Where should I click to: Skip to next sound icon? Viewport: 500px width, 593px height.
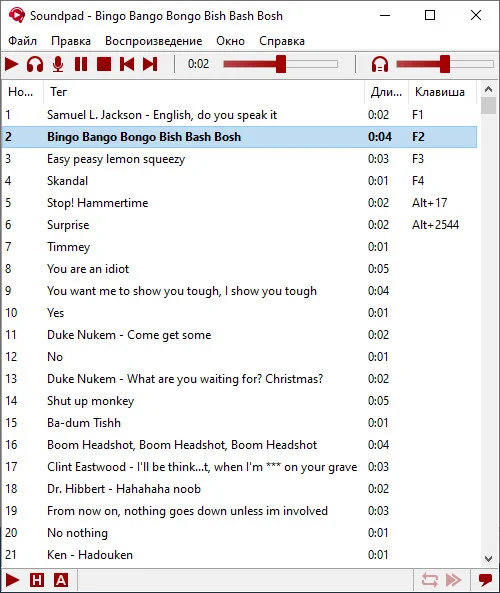(x=150, y=64)
